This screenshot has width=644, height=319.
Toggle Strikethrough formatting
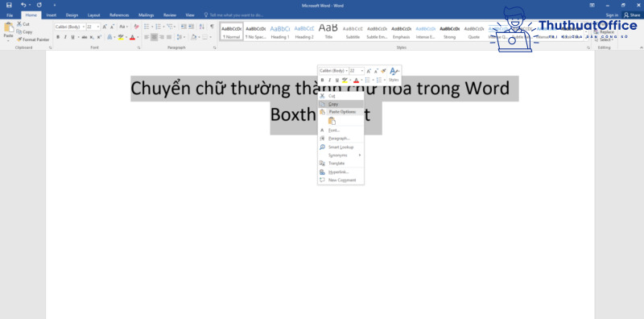tap(85, 37)
